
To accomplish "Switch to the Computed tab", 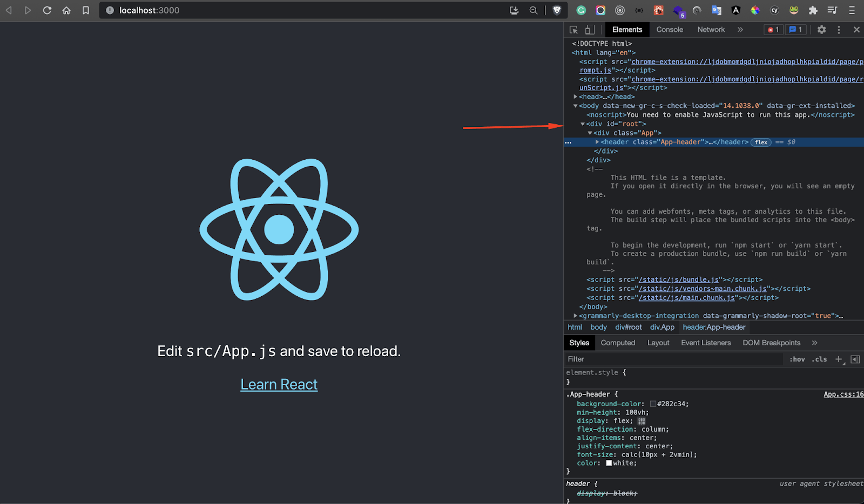I will click(618, 343).
